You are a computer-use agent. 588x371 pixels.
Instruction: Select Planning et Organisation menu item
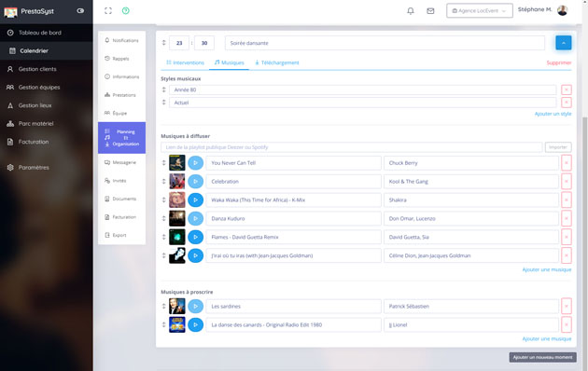pos(122,138)
